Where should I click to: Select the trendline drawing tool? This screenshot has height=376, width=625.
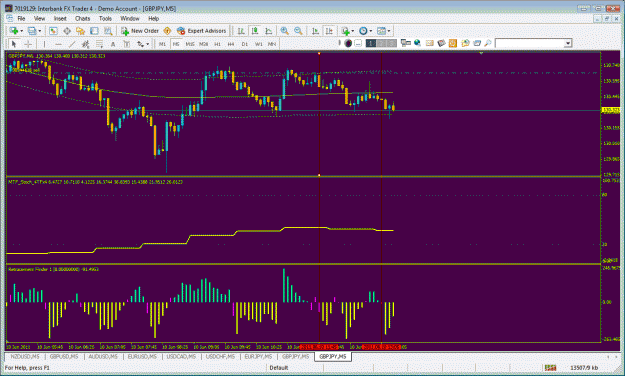72,44
